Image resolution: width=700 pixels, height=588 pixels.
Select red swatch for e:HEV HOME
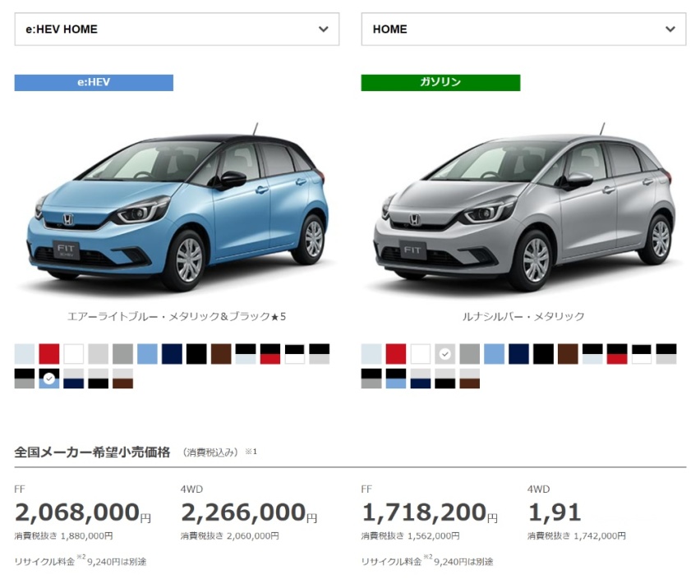pos(49,354)
